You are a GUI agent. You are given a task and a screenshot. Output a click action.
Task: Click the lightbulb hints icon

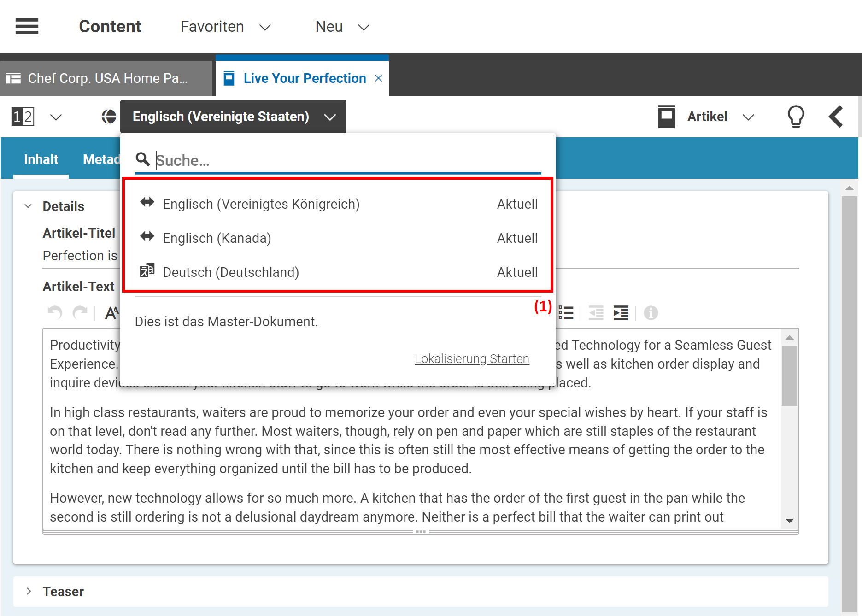coord(796,117)
